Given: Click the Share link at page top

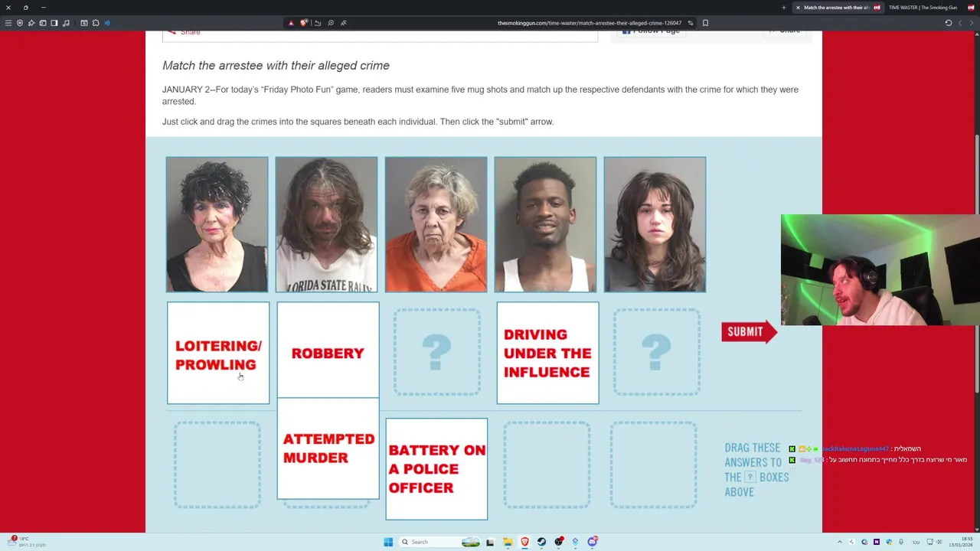Looking at the screenshot, I should click(185, 32).
